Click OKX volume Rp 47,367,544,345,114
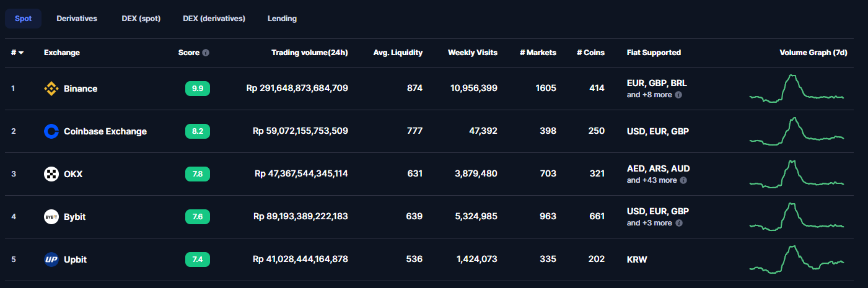Screen dimensions: 868x288 click(301, 174)
